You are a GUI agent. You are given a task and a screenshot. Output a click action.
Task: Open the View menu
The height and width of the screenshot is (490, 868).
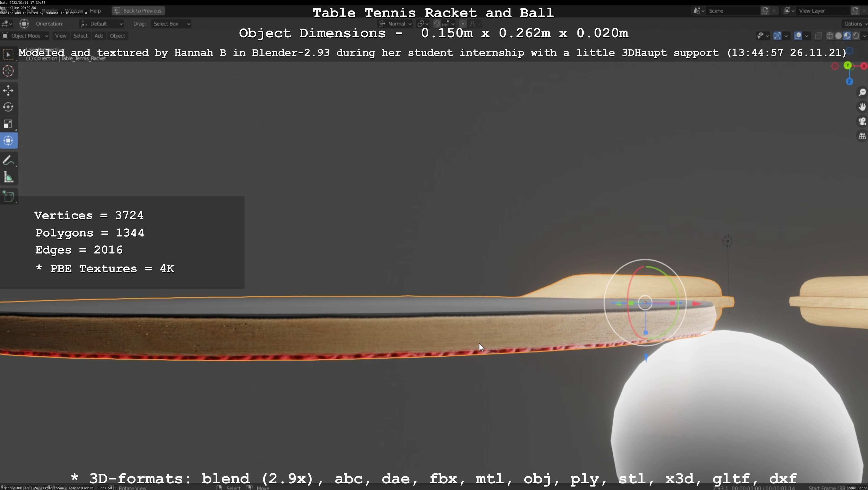tap(61, 36)
